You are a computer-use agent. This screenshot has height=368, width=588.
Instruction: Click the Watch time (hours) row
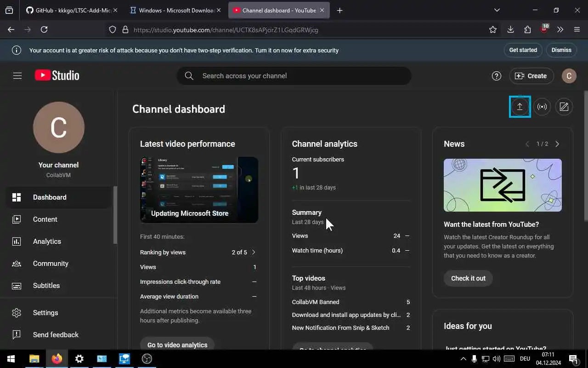tap(351, 251)
